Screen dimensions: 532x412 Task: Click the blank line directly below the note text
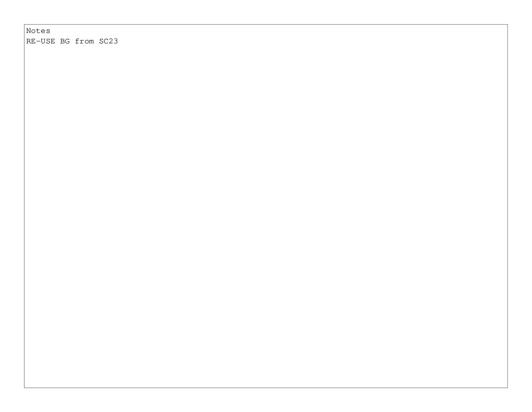(266, 52)
